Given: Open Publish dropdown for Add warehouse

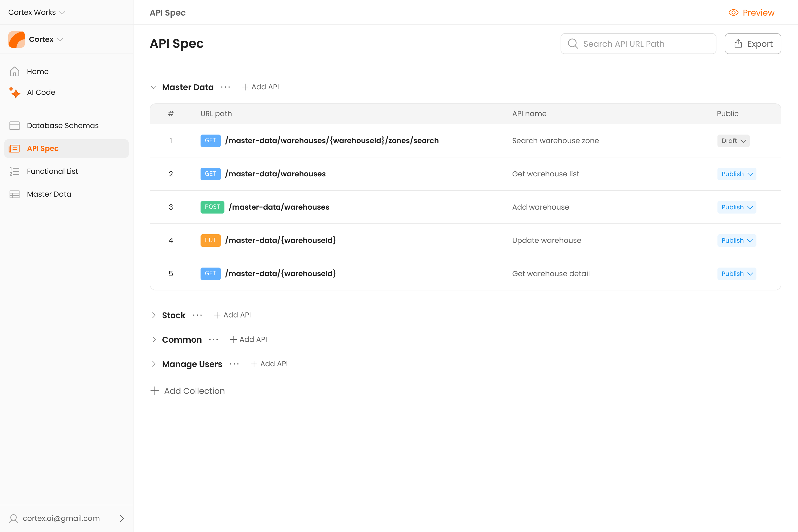Looking at the screenshot, I should 737,207.
